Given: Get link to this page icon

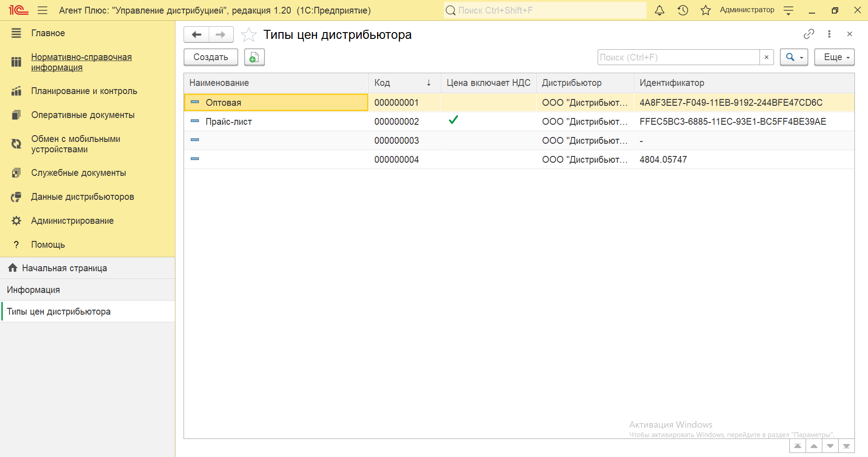Looking at the screenshot, I should [x=809, y=34].
